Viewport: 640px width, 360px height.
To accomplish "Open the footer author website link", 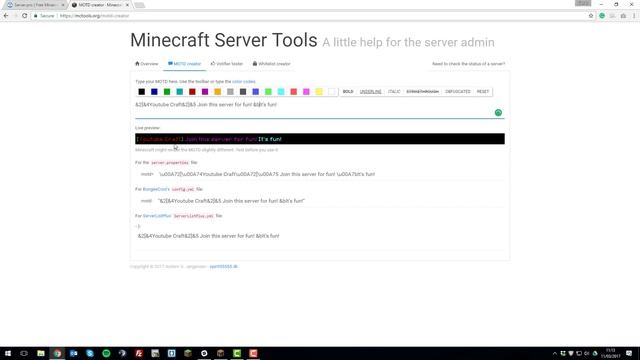I will pyautogui.click(x=223, y=267).
